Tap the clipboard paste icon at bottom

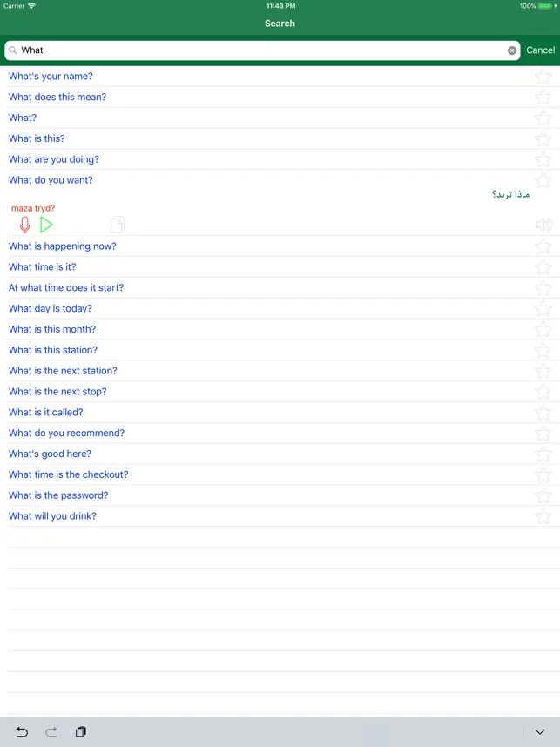(x=81, y=732)
